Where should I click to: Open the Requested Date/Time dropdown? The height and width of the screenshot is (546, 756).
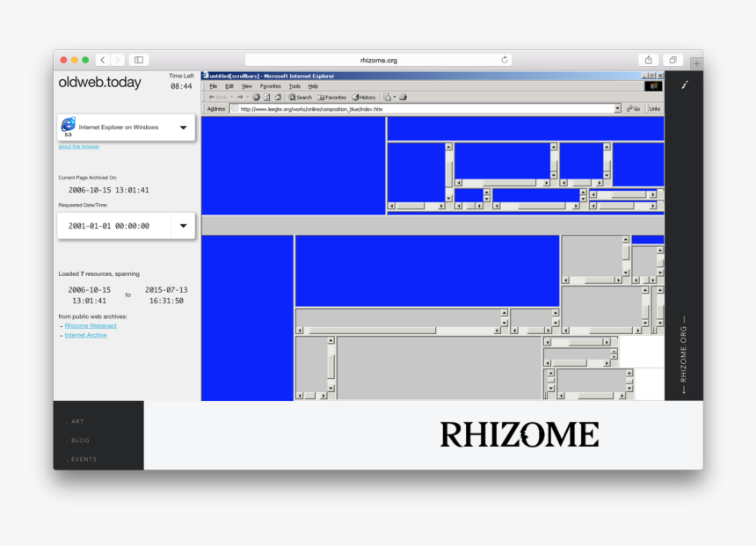point(183,226)
